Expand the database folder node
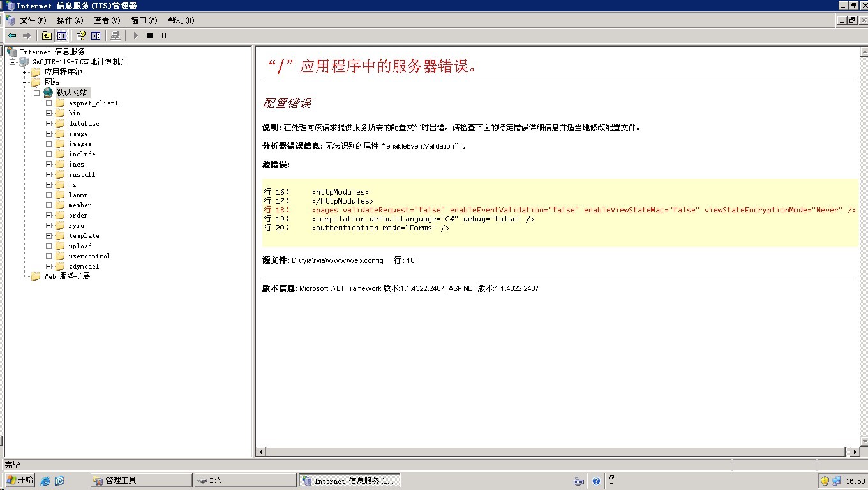The height and width of the screenshot is (490, 868). tap(49, 123)
